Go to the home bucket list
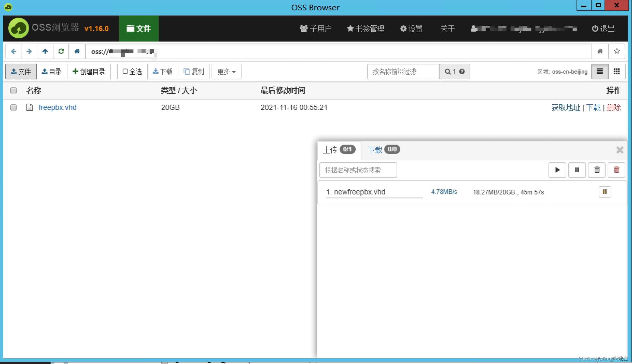Screen dimensions: 632x364 [77, 51]
